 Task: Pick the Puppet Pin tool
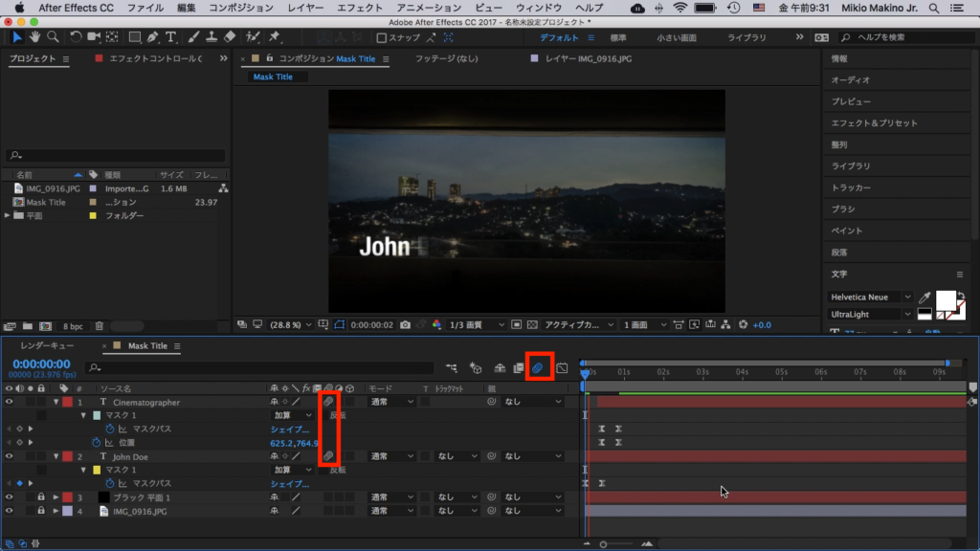coord(275,37)
